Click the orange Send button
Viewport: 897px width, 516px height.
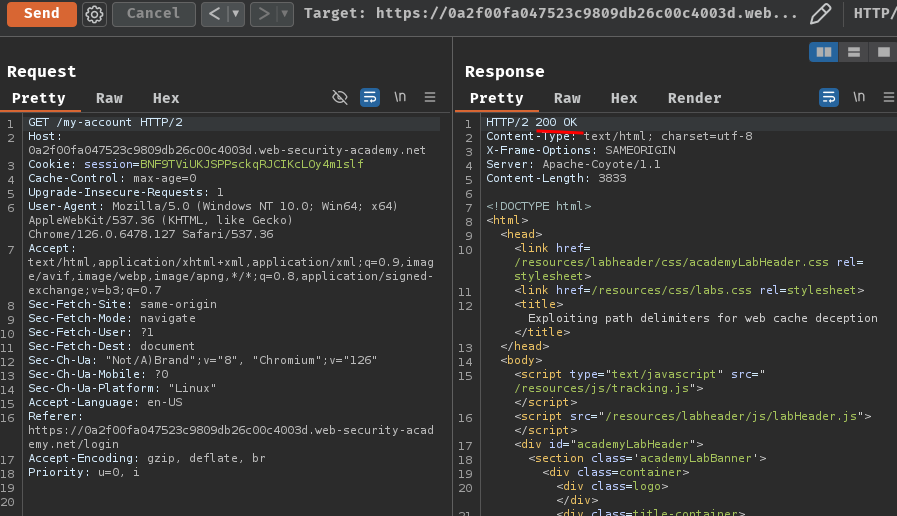click(41, 13)
